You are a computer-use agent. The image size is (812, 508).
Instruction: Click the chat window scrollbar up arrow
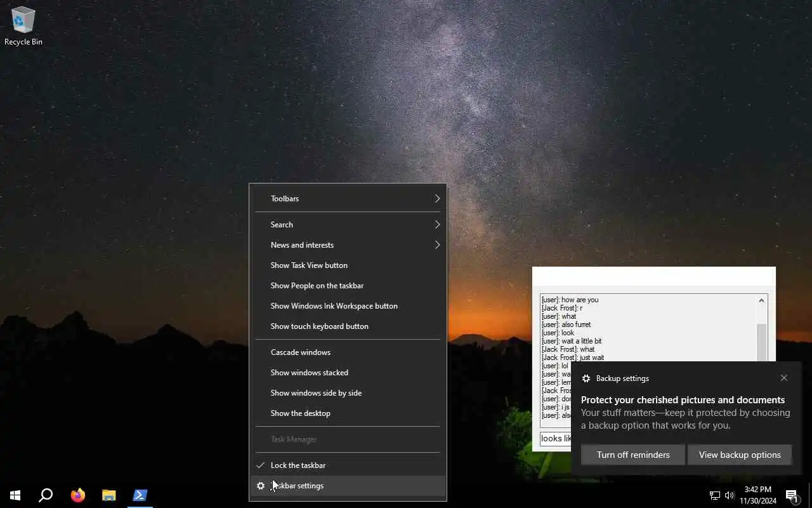click(x=762, y=300)
